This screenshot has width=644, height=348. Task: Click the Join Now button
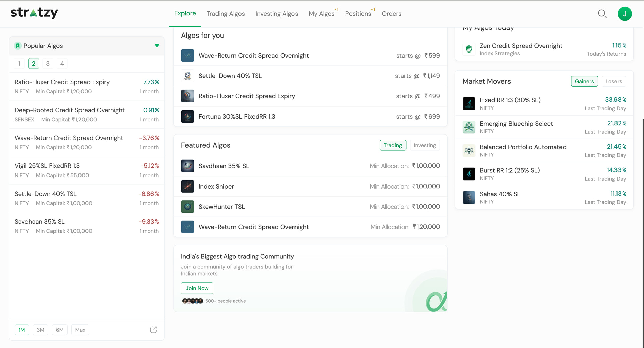pyautogui.click(x=197, y=288)
